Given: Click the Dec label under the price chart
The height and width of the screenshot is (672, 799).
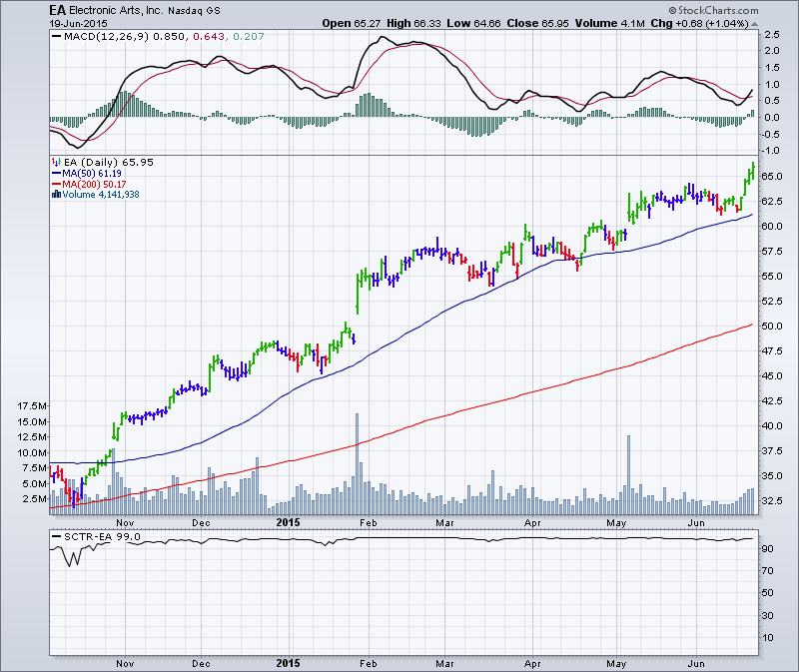Looking at the screenshot, I should [x=201, y=523].
